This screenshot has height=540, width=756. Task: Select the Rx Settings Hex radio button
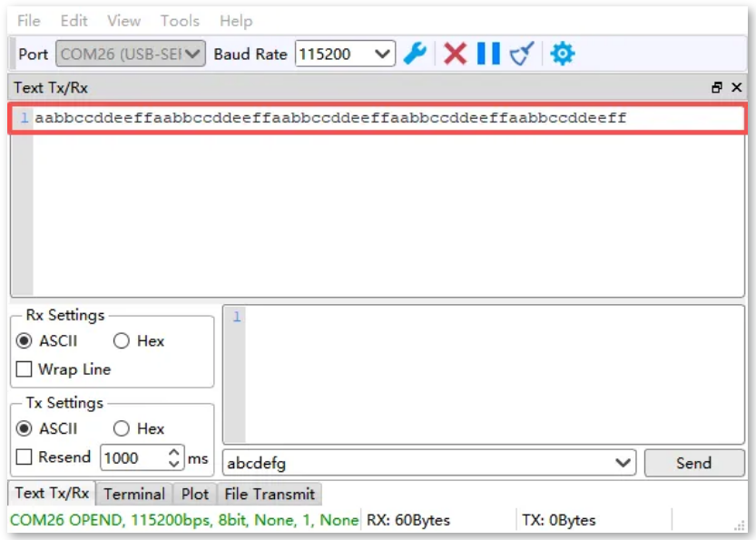click(123, 341)
